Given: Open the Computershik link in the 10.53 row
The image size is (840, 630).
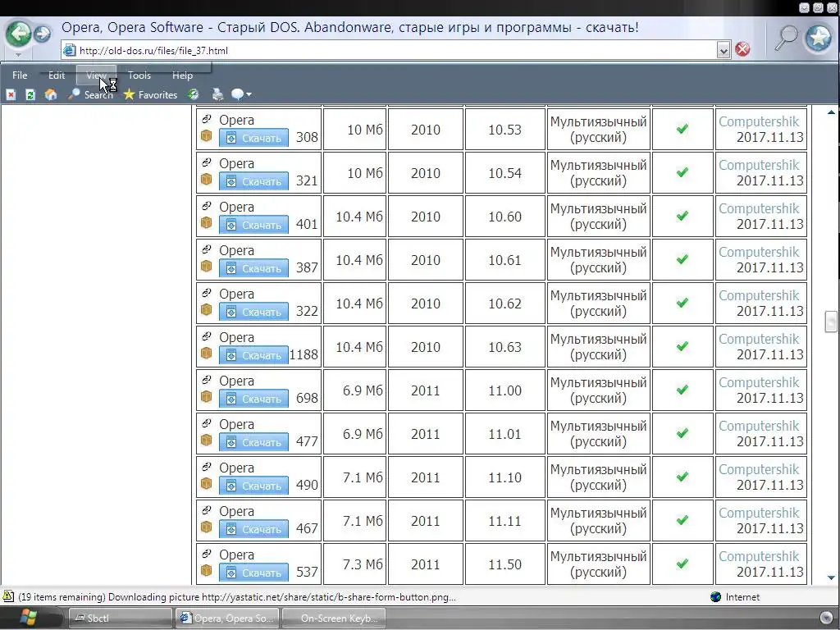Looking at the screenshot, I should [759, 121].
